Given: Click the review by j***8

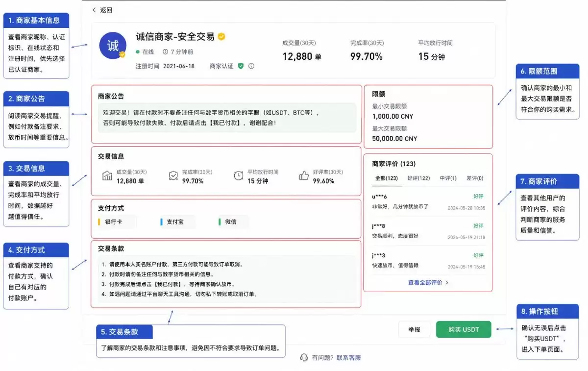Looking at the screenshot, I should 429,231.
